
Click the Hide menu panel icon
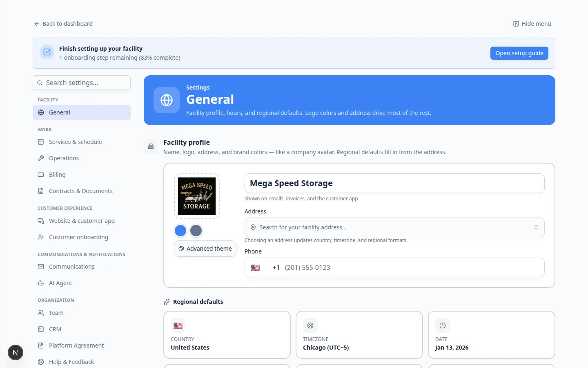pos(516,24)
